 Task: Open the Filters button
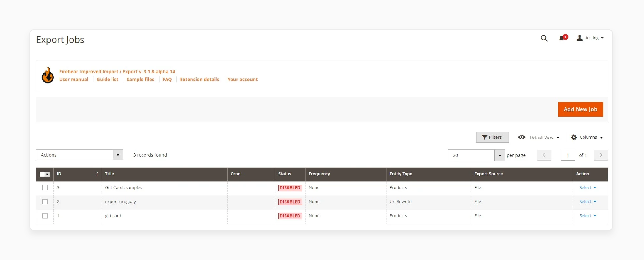pyautogui.click(x=492, y=137)
